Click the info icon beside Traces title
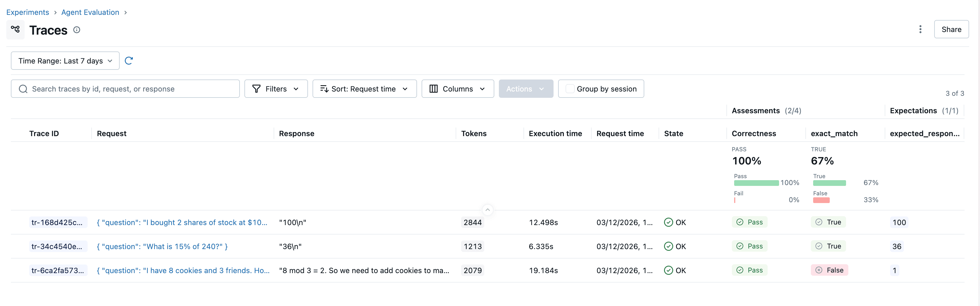This screenshot has width=980, height=306. [77, 30]
